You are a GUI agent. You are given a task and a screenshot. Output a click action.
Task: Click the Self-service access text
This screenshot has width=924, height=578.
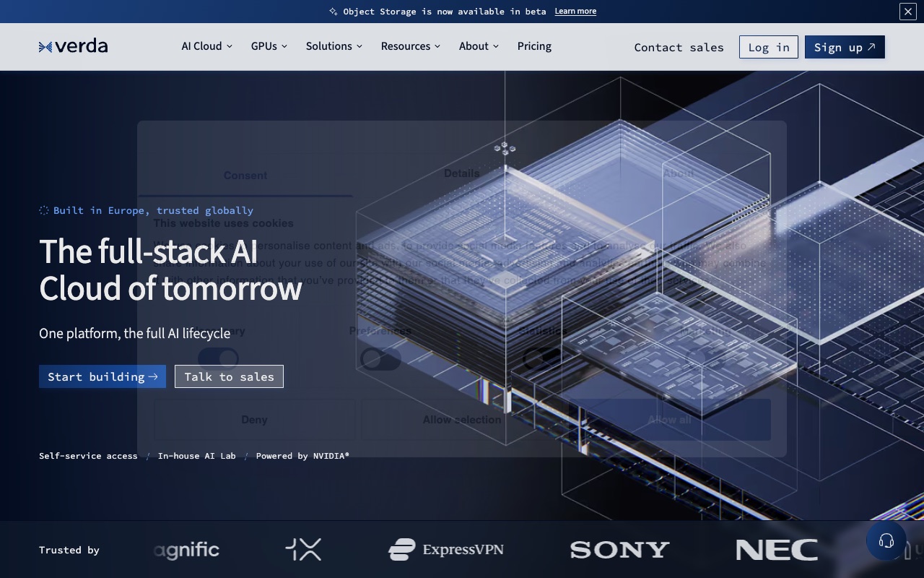tap(88, 456)
